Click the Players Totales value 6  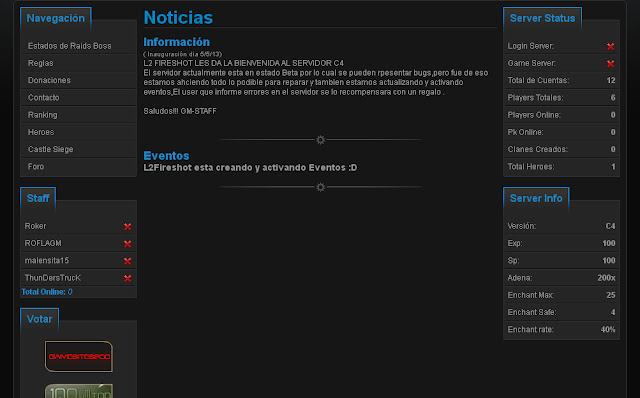coord(613,97)
